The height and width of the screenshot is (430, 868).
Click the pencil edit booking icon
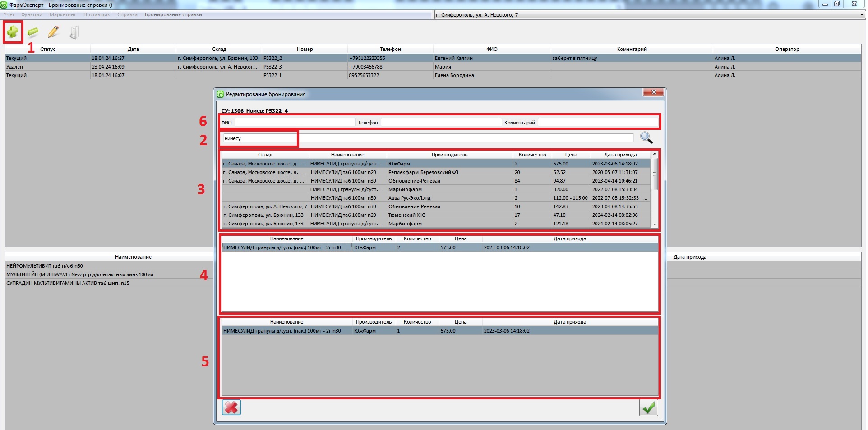53,32
